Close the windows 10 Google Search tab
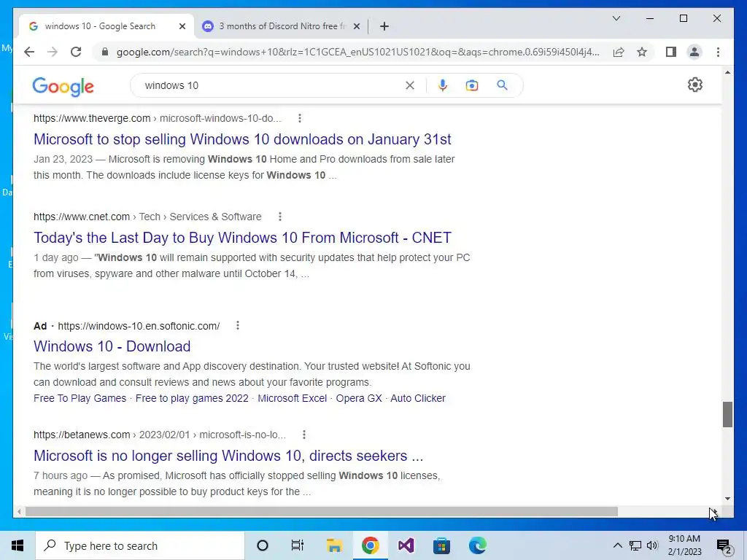 (x=182, y=26)
